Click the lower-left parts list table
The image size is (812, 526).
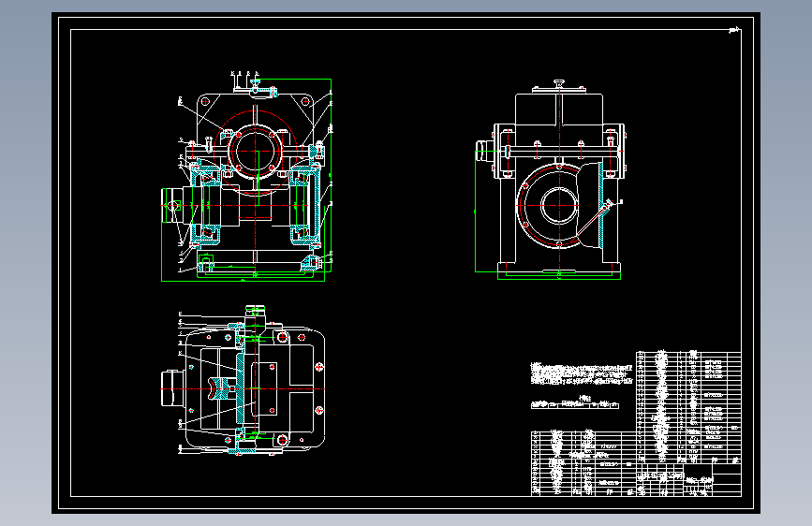583,463
